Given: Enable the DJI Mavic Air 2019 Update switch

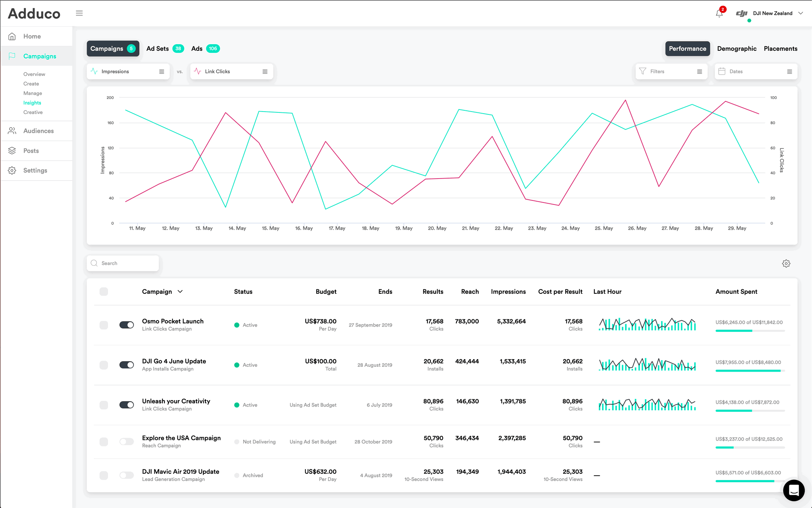Looking at the screenshot, I should pos(127,475).
